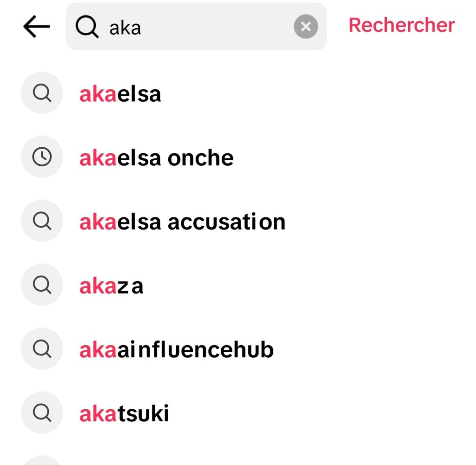
Task: Click search icon beside 'akaainfluencehub'
Action: coord(42,348)
